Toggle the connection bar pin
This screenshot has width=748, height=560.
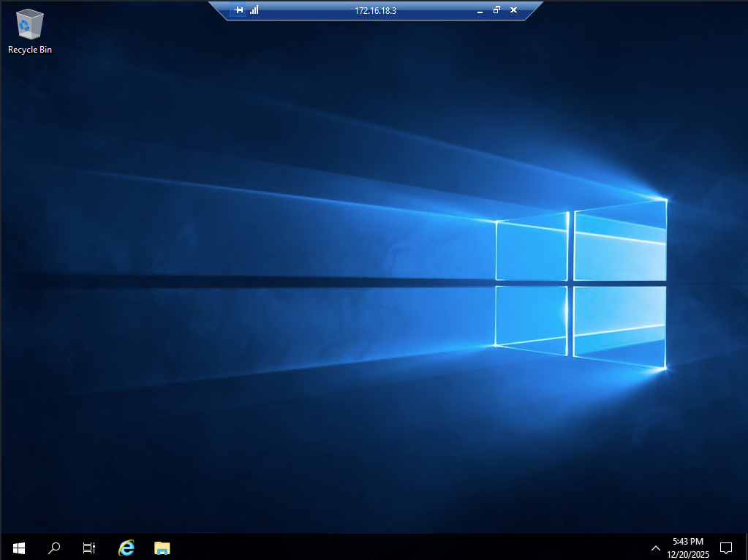click(238, 10)
